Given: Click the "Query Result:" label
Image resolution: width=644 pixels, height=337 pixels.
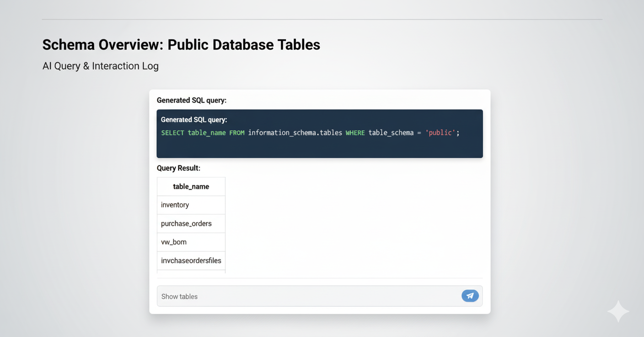Looking at the screenshot, I should [x=178, y=168].
